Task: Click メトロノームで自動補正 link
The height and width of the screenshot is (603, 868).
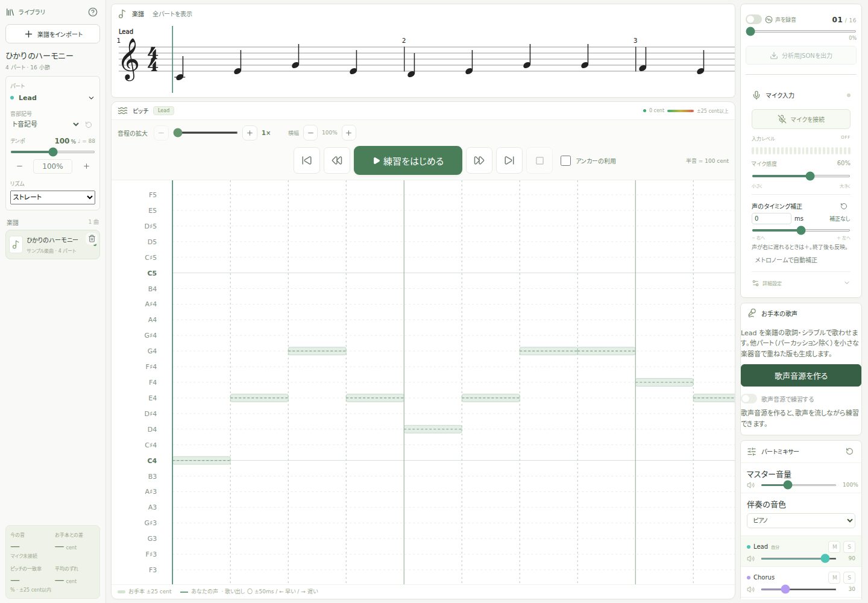Action: (786, 260)
